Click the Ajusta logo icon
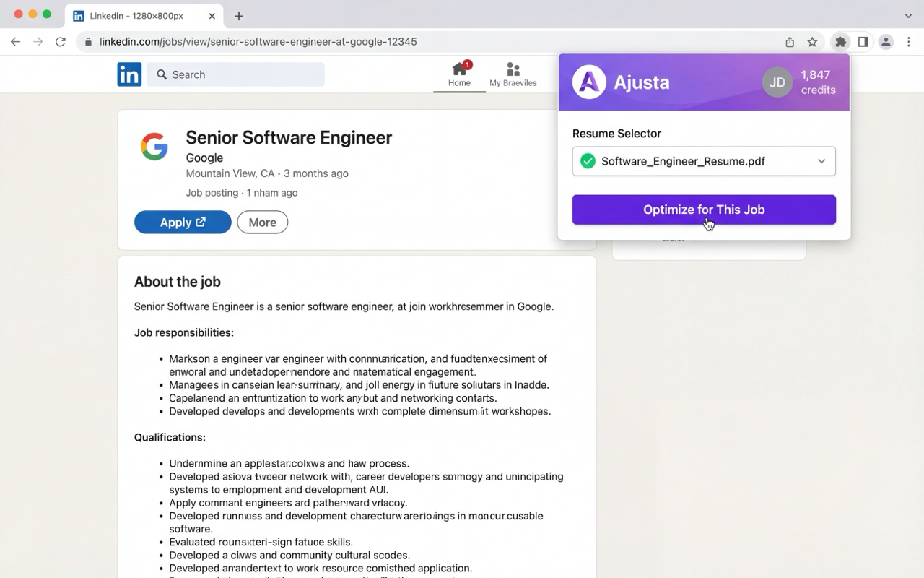 (x=589, y=82)
